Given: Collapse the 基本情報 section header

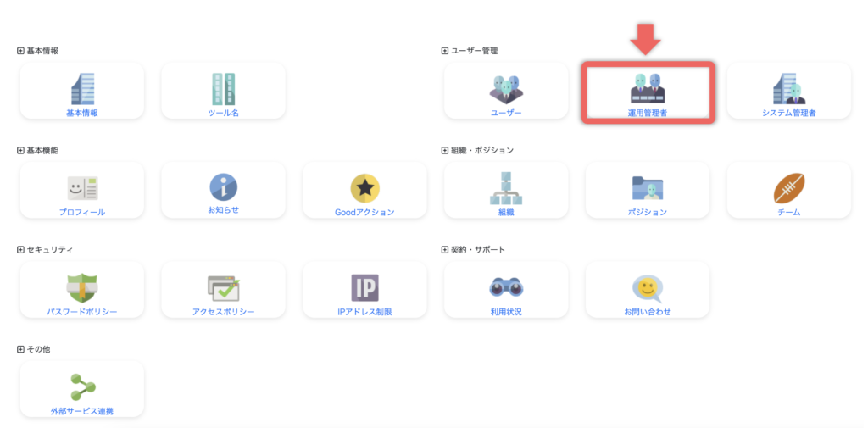Looking at the screenshot, I should tap(21, 51).
